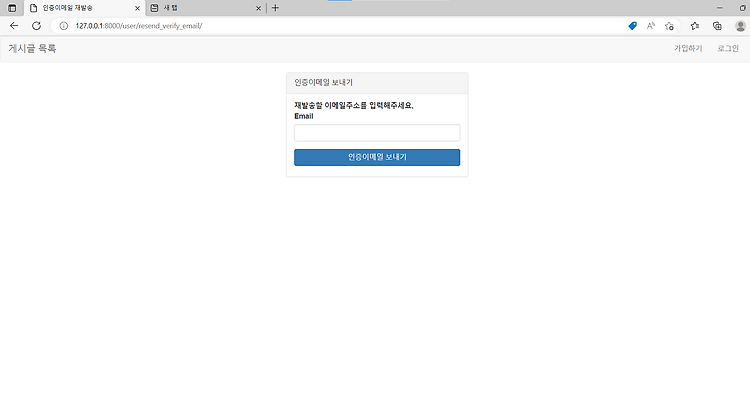Open the 가입하기 link

(688, 48)
